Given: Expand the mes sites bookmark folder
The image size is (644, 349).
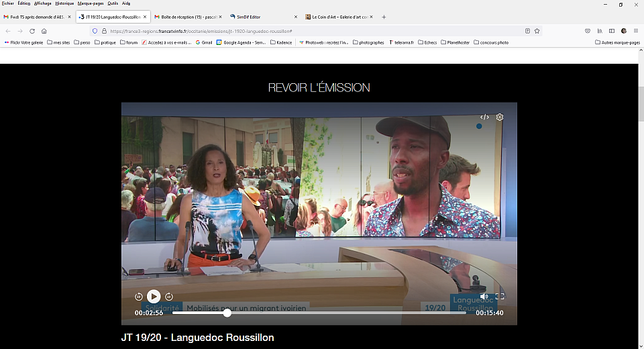Looking at the screenshot, I should tap(58, 42).
